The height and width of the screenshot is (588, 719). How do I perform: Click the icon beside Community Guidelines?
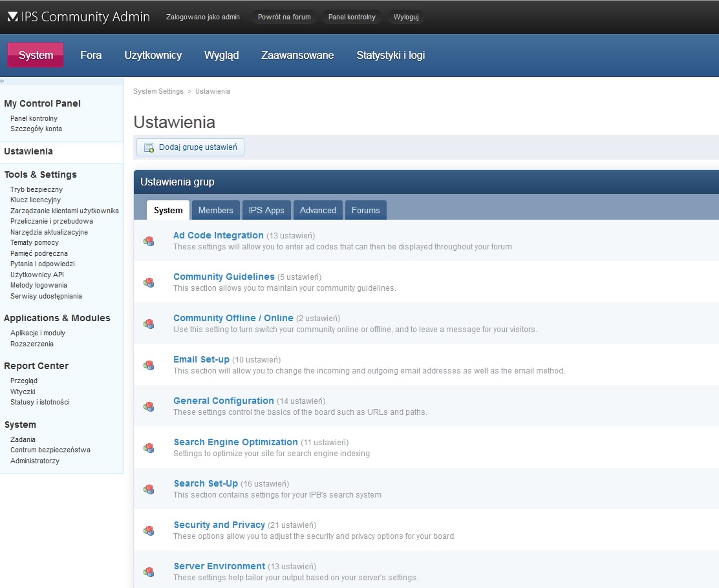pos(149,282)
